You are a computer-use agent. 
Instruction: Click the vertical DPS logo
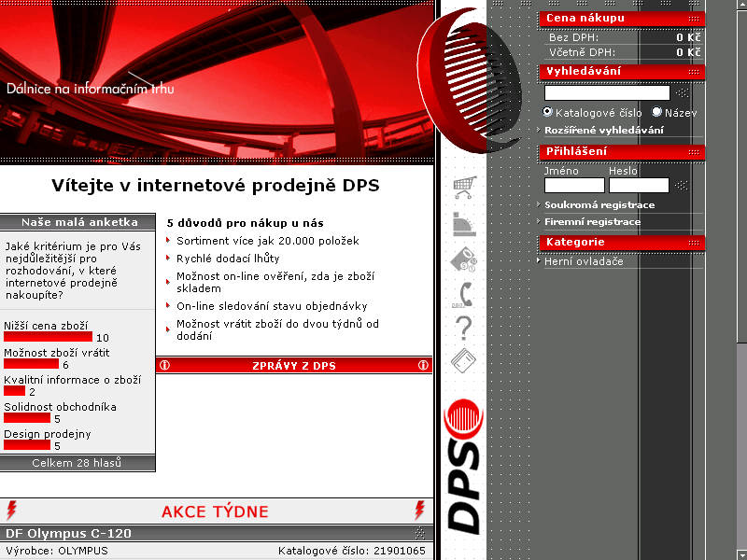pyautogui.click(x=464, y=467)
